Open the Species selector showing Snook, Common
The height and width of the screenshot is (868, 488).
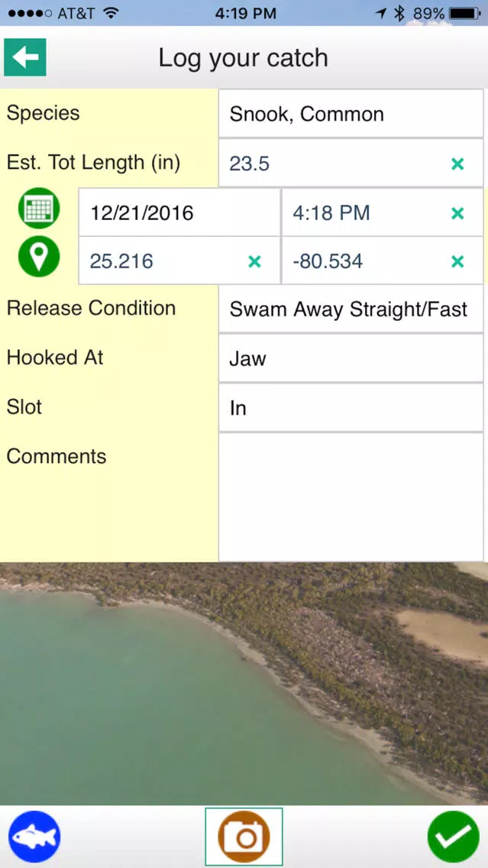click(x=351, y=114)
